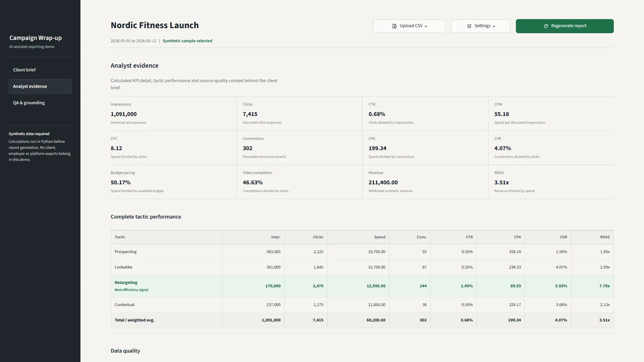Select the Prospecting tactic row name
The image size is (644, 362).
pyautogui.click(x=125, y=252)
